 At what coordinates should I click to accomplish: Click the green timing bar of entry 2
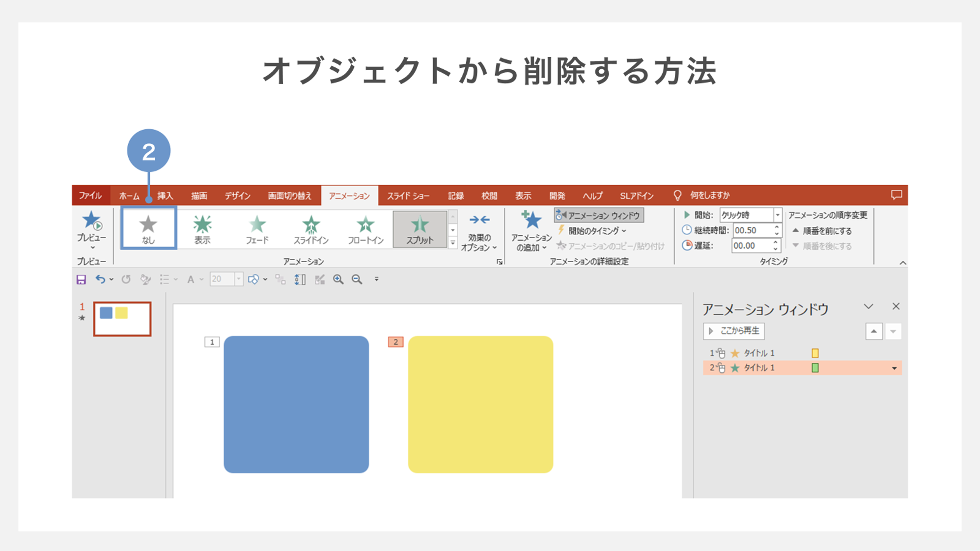point(815,368)
